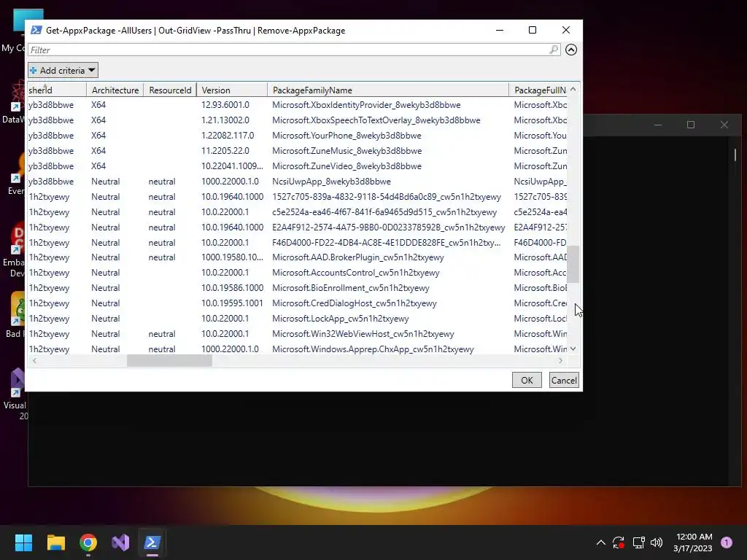This screenshot has height=560, width=747.
Task: Select NcsiUwpApp_8wekyb3d8bbwe row
Action: (298, 181)
